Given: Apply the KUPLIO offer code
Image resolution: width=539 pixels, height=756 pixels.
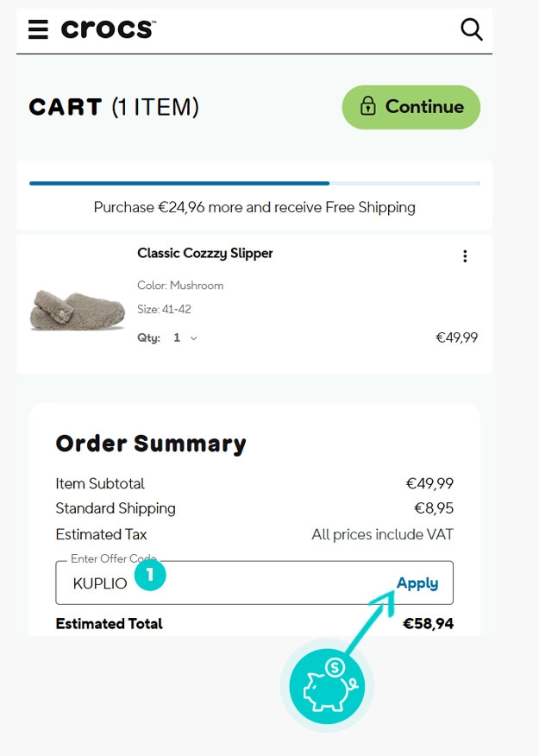Looking at the screenshot, I should [x=417, y=583].
